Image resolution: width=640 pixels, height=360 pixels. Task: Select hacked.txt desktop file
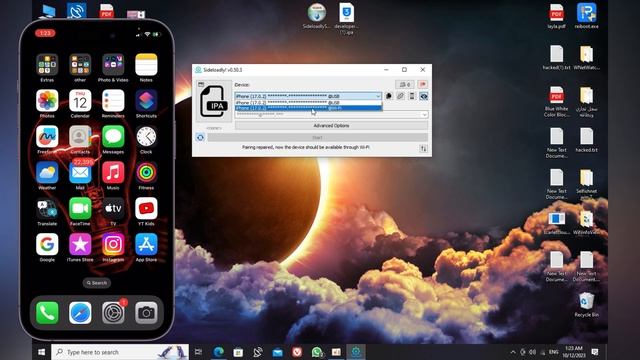click(x=587, y=140)
